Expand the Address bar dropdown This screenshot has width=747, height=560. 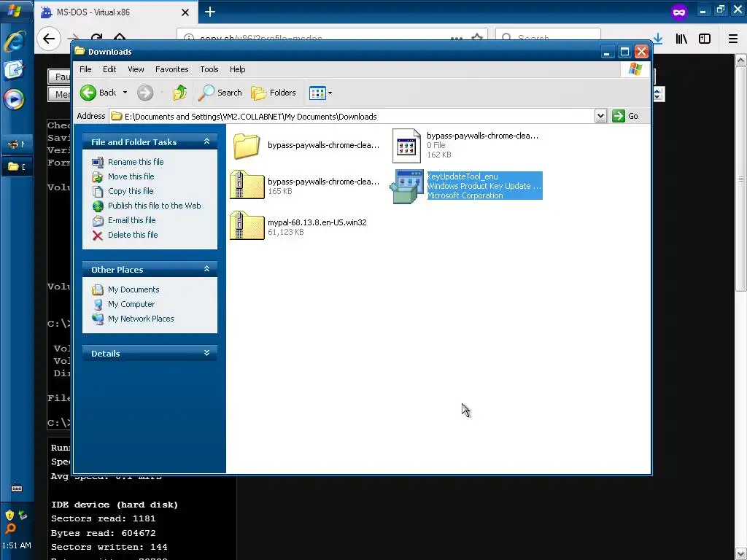tap(600, 116)
